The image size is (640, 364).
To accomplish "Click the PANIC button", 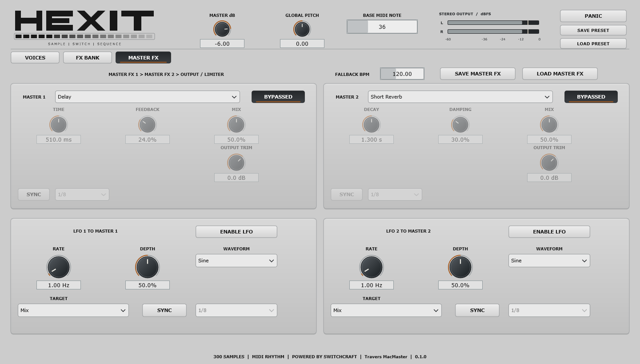I will pyautogui.click(x=593, y=16).
